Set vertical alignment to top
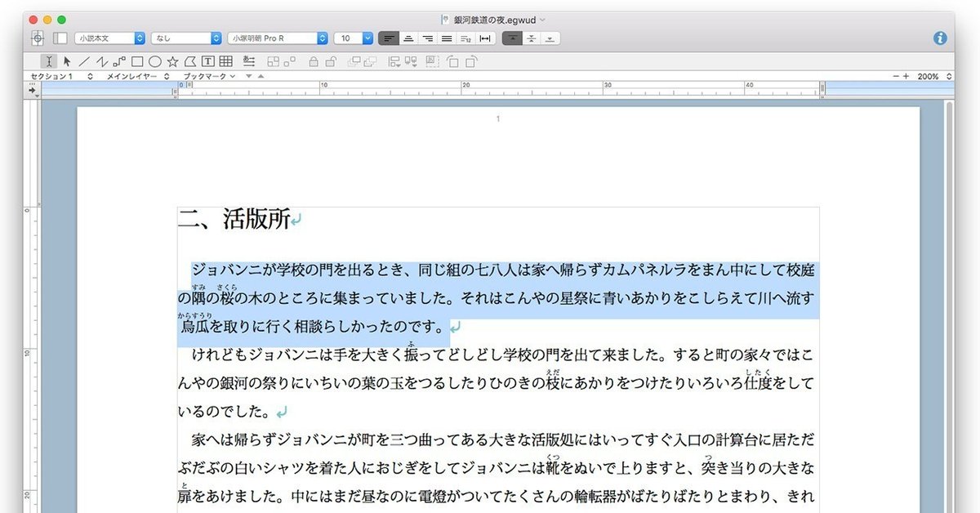 tap(512, 38)
